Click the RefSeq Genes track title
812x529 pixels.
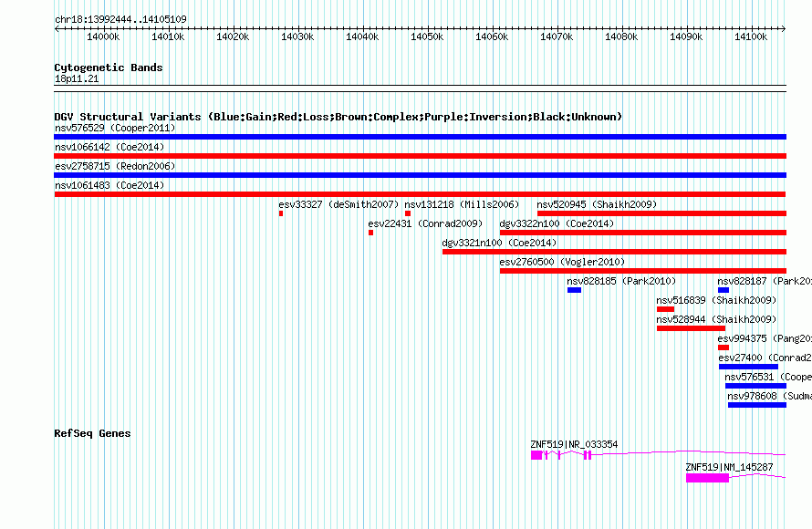[92, 433]
